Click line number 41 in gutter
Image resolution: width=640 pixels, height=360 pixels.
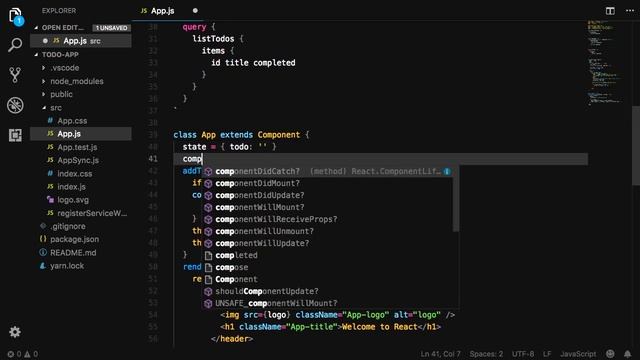[153, 159]
